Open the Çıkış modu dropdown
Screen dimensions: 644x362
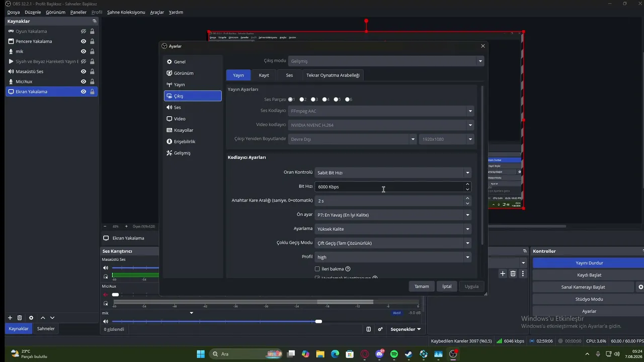[386, 61]
